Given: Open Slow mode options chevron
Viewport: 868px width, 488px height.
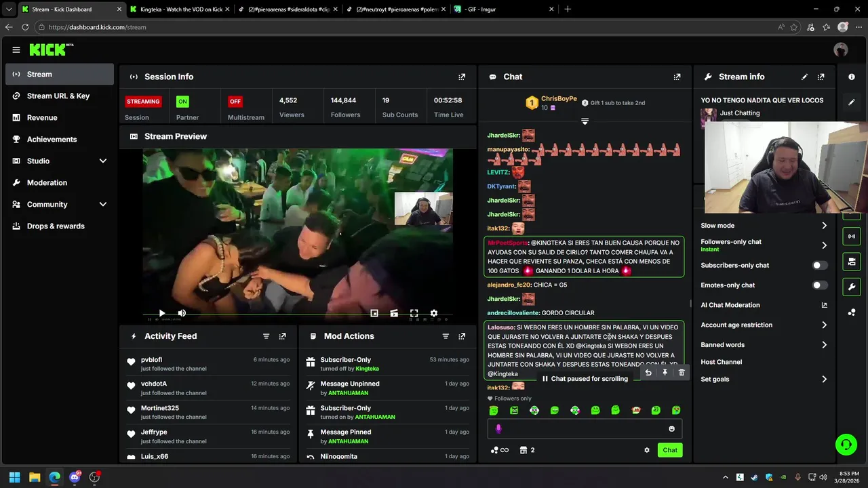Looking at the screenshot, I should (x=824, y=226).
